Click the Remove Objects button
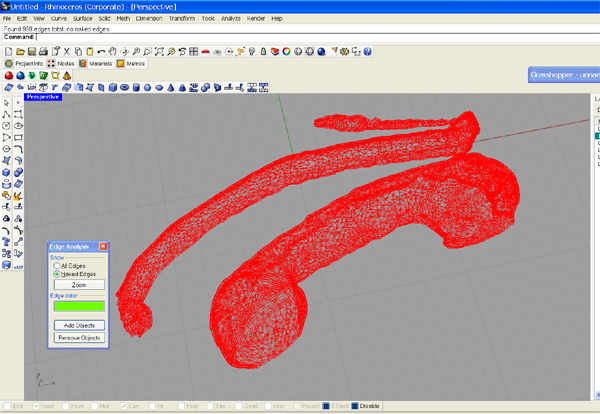 tap(79, 337)
